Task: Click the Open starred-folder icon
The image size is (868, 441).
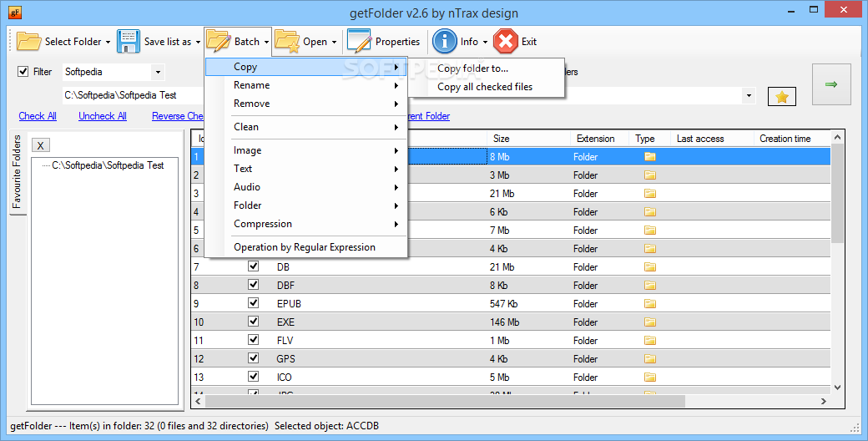Action: pyautogui.click(x=287, y=42)
